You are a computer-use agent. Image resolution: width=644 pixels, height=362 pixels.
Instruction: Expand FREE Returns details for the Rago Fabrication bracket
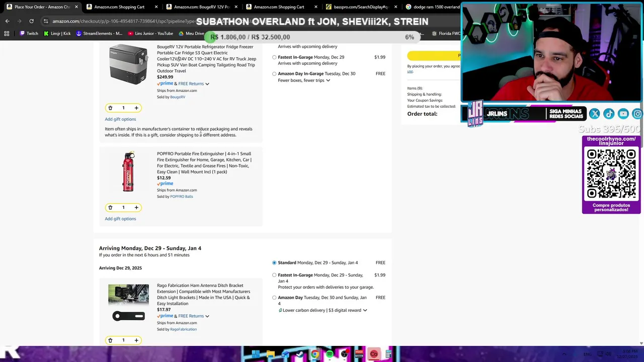tap(207, 316)
